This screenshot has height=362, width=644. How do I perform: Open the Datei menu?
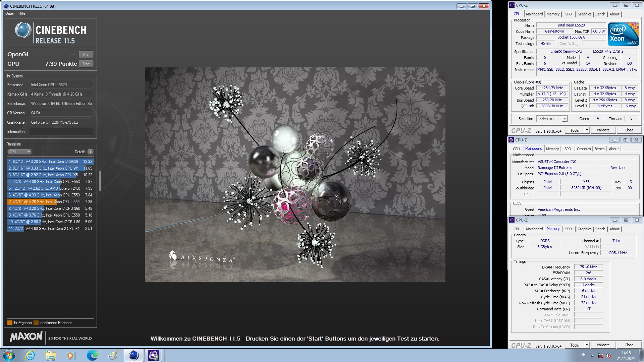click(9, 13)
